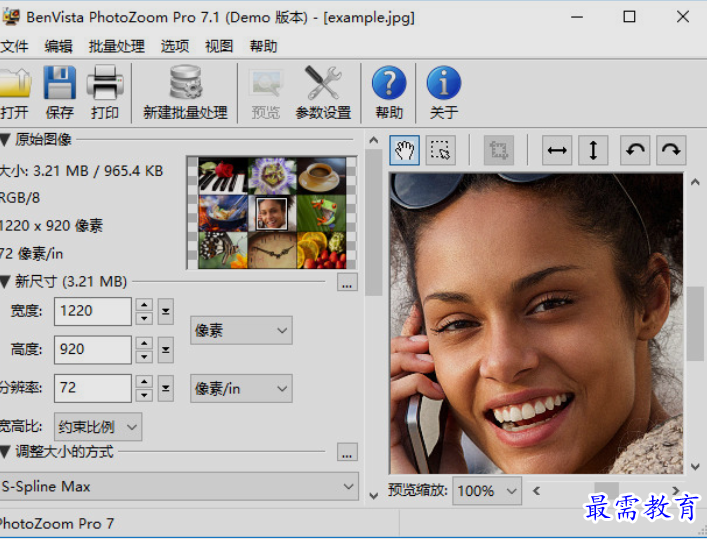Rotate image clockwise
The width and height of the screenshot is (707, 539).
click(x=671, y=150)
